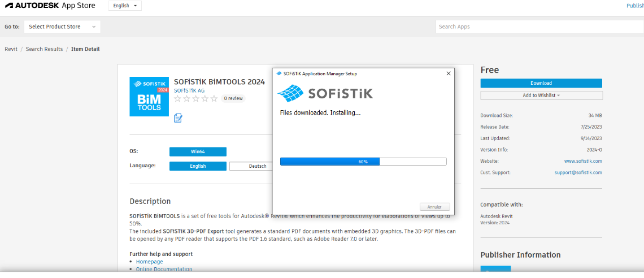The image size is (644, 278).
Task: Click the write review note icon
Action: tap(179, 118)
